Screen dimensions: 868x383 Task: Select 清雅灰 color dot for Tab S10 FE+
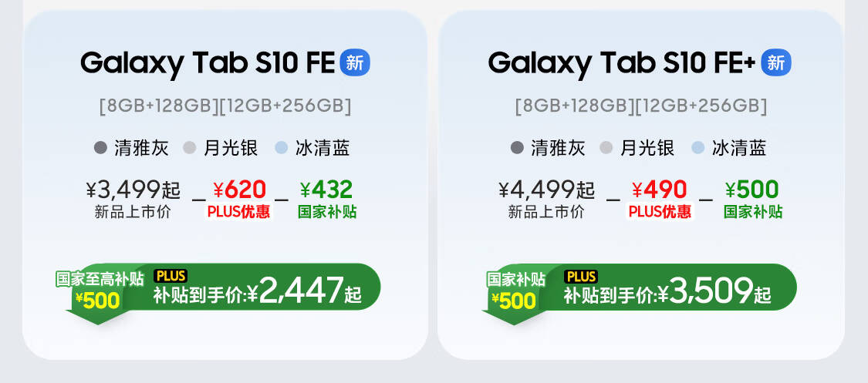click(516, 148)
